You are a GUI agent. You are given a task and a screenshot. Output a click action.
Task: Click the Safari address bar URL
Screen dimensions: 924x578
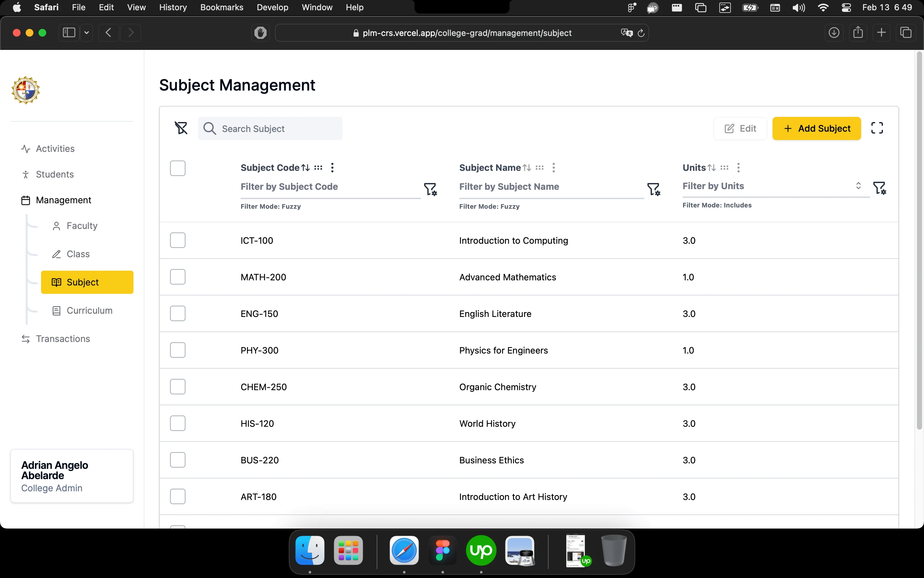click(x=466, y=33)
